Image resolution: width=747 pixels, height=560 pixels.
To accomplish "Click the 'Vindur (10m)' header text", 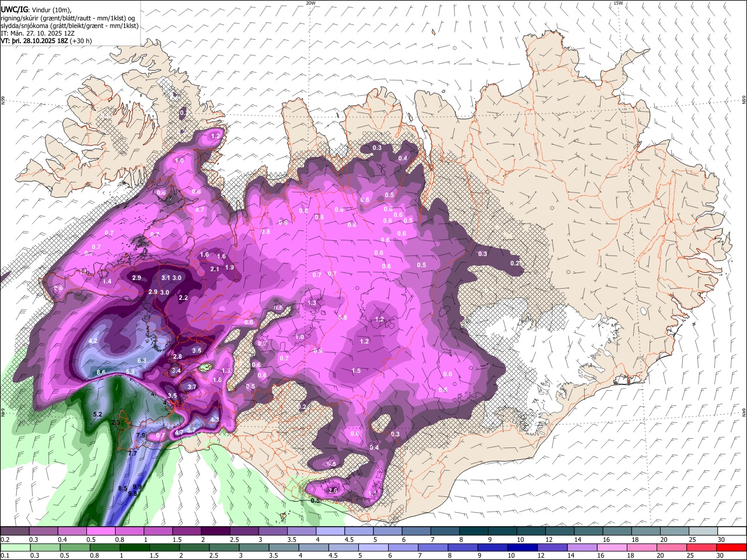I will coord(52,10).
